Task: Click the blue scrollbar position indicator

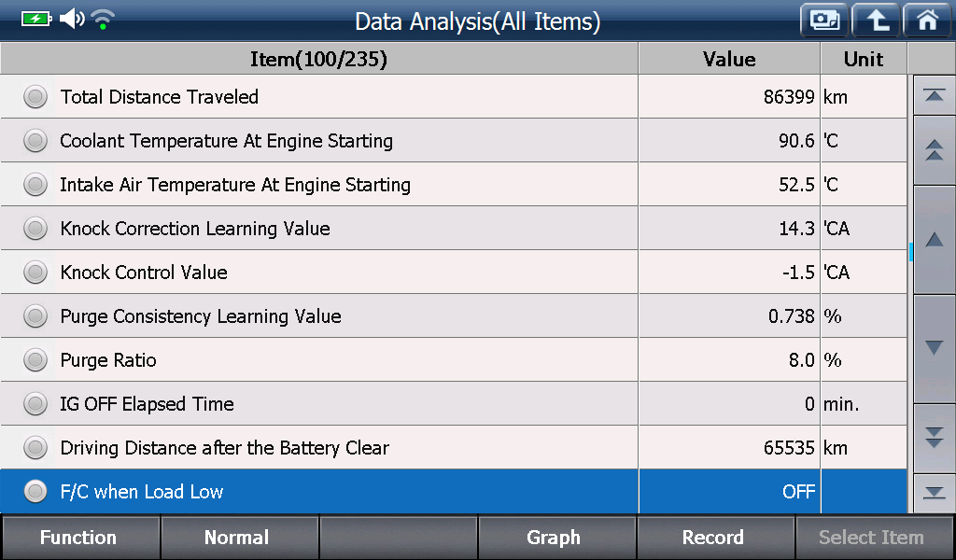Action: click(911, 252)
